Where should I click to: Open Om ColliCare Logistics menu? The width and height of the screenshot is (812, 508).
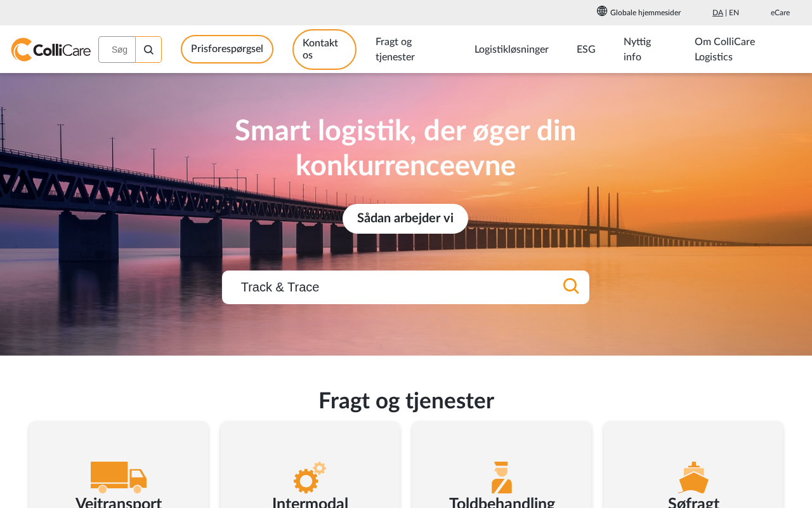pos(724,50)
